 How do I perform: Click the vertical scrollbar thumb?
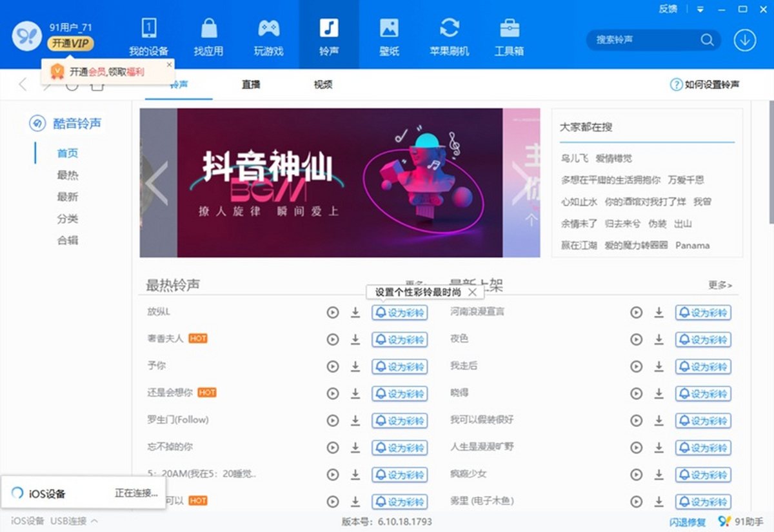(x=770, y=163)
